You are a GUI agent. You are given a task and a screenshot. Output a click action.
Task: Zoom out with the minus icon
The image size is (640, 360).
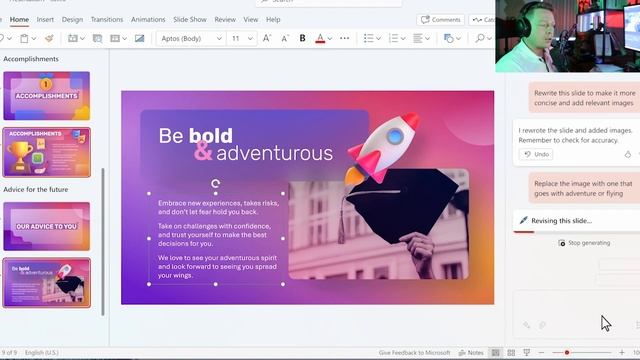coord(541,352)
